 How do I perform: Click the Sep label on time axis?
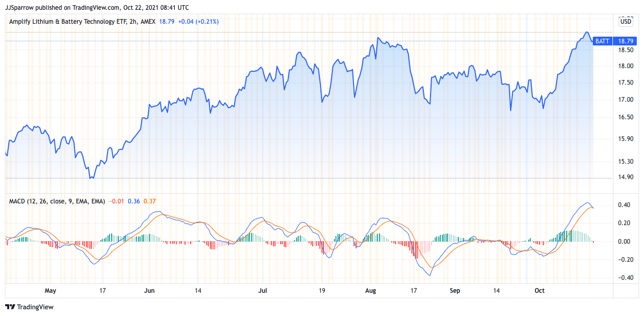(x=455, y=291)
